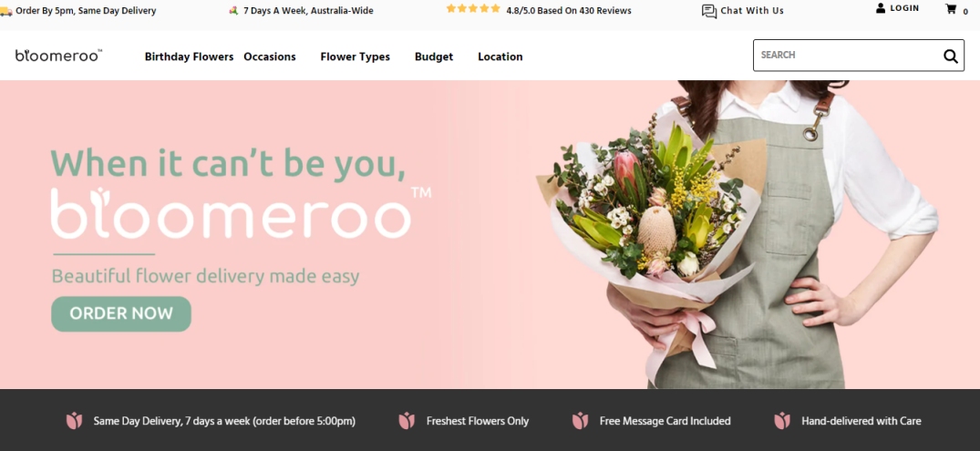Click tulip icon beside Free Message Card
This screenshot has width=980, height=451.
tap(580, 421)
